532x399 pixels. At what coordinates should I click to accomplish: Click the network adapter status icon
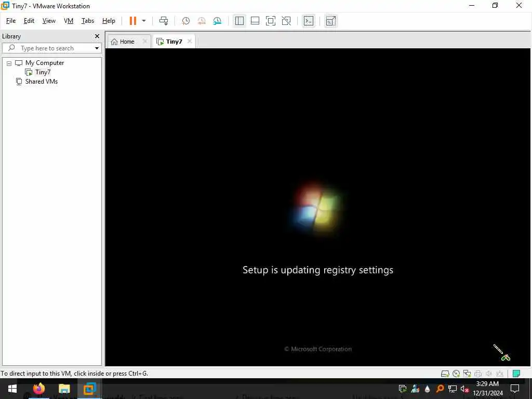[467, 374]
